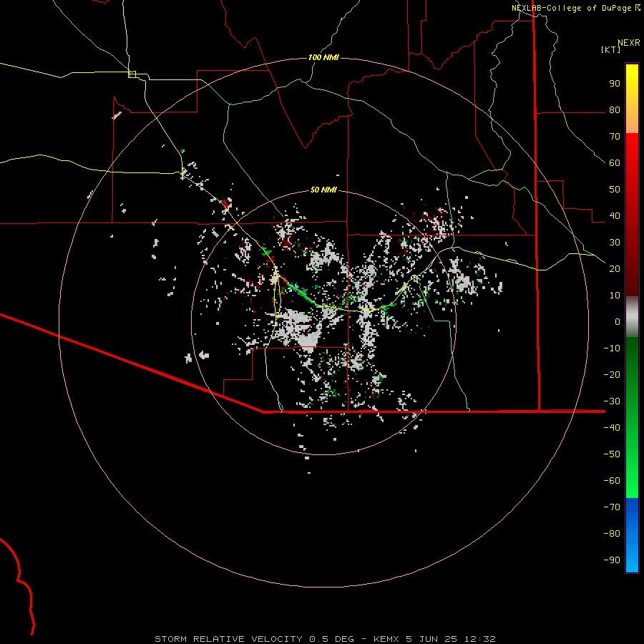
Task: Click the yellow-orange top segment of color bar
Action: (x=632, y=99)
